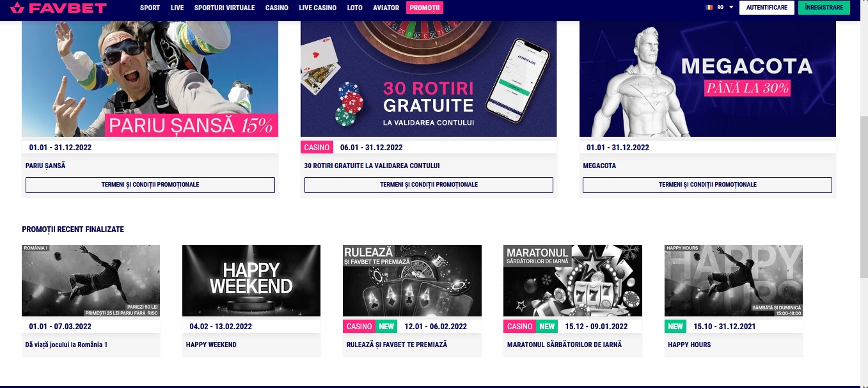Click the Romanian flag icon

click(709, 8)
